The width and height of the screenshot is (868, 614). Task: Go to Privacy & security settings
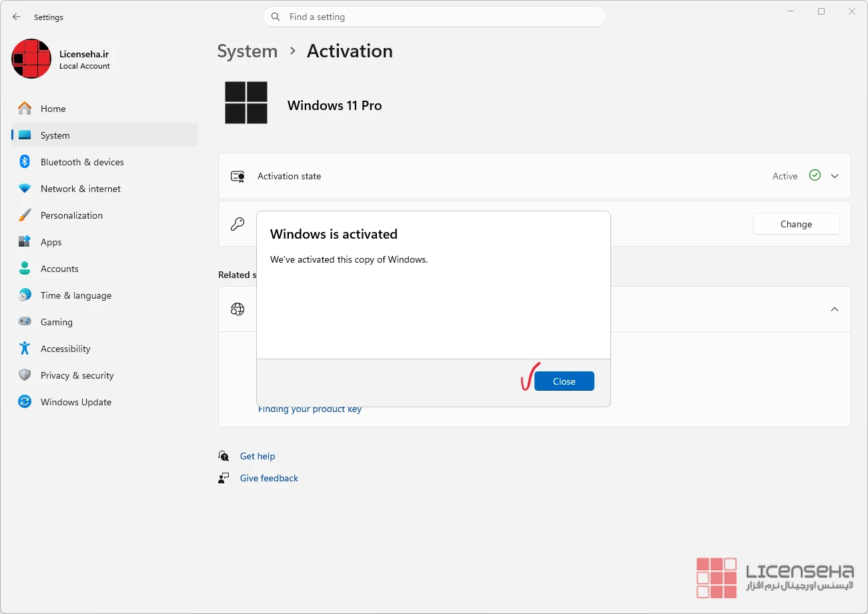105,375
